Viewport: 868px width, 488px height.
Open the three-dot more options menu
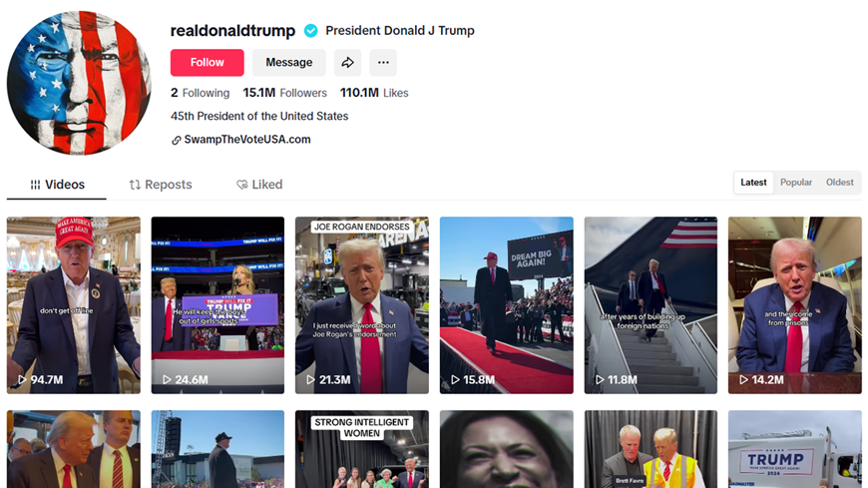pos(383,63)
